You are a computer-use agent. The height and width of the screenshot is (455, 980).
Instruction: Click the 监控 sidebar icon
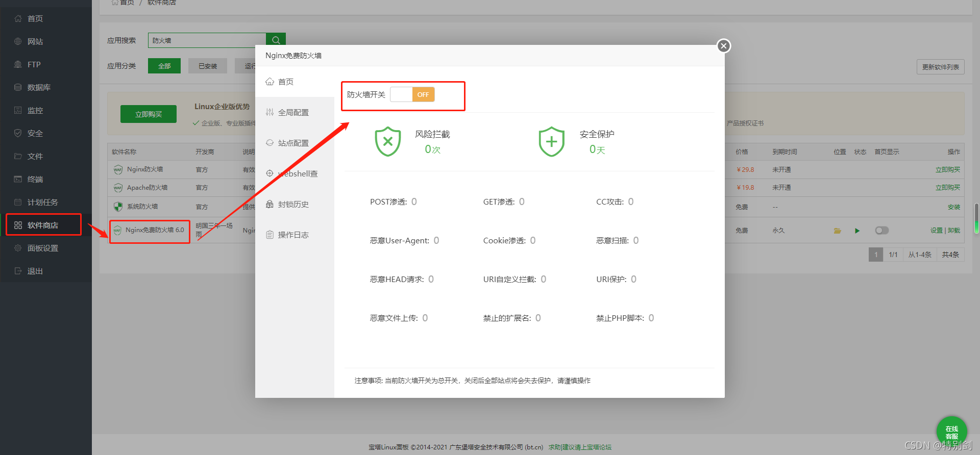(x=18, y=110)
